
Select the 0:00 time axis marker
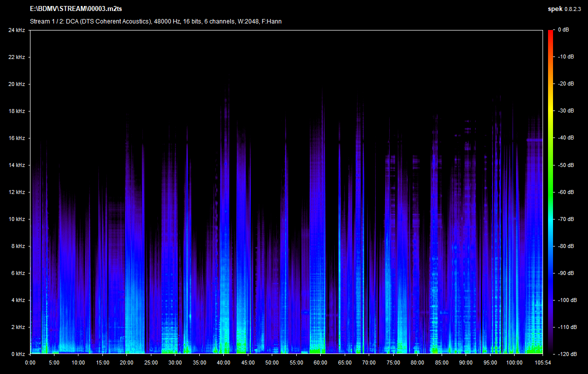30,362
